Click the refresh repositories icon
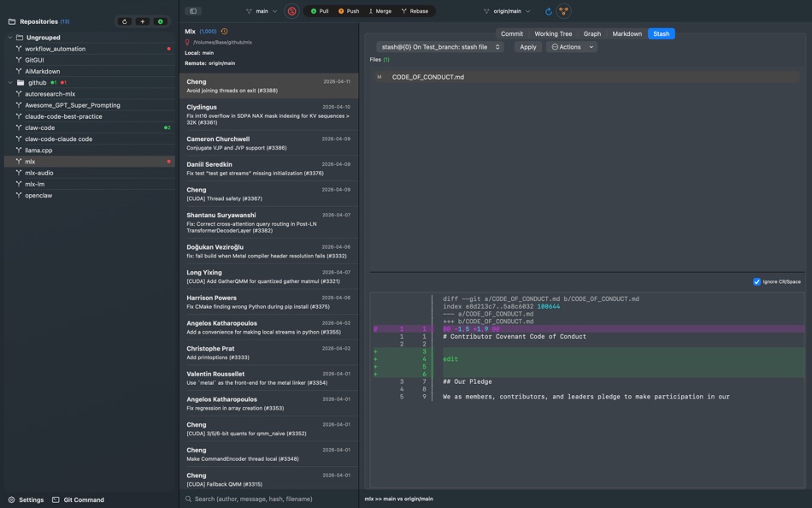The width and height of the screenshot is (812, 508). click(x=125, y=21)
